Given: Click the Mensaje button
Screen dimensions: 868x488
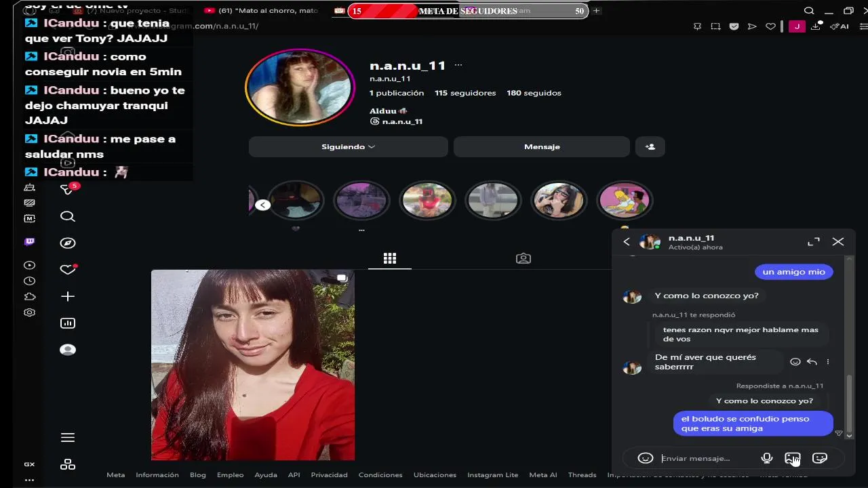Looking at the screenshot, I should coord(542,146).
